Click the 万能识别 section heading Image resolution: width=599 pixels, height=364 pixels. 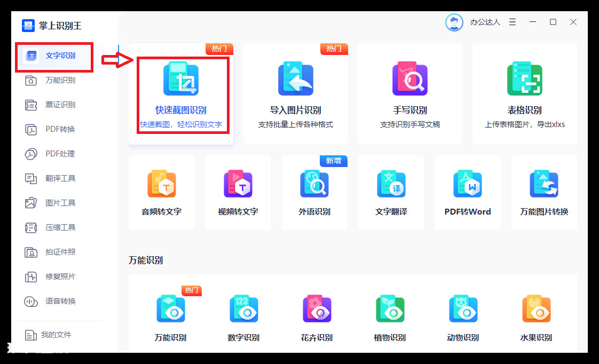point(146,260)
